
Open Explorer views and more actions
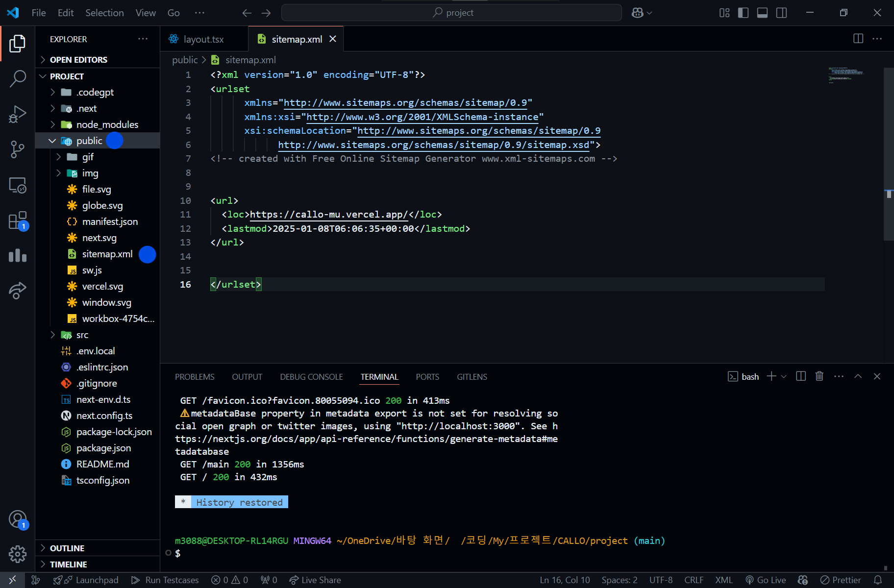[x=143, y=39]
